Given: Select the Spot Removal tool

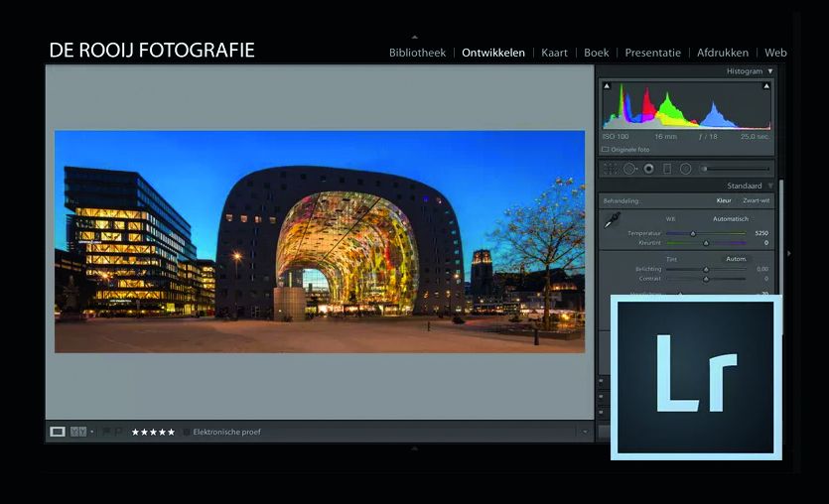Looking at the screenshot, I should [629, 169].
